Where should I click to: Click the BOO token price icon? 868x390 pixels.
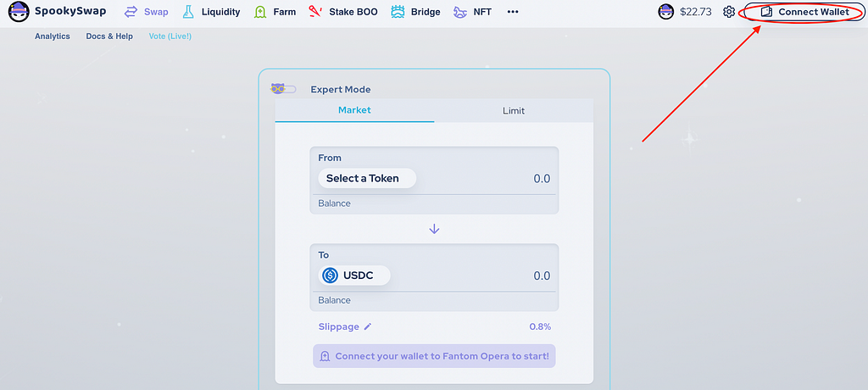(x=666, y=12)
